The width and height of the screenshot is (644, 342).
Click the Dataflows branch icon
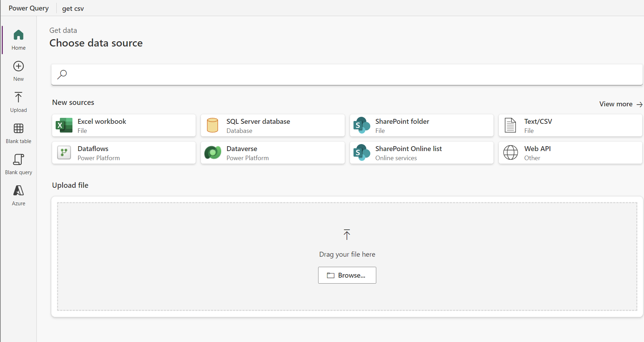[x=64, y=152]
